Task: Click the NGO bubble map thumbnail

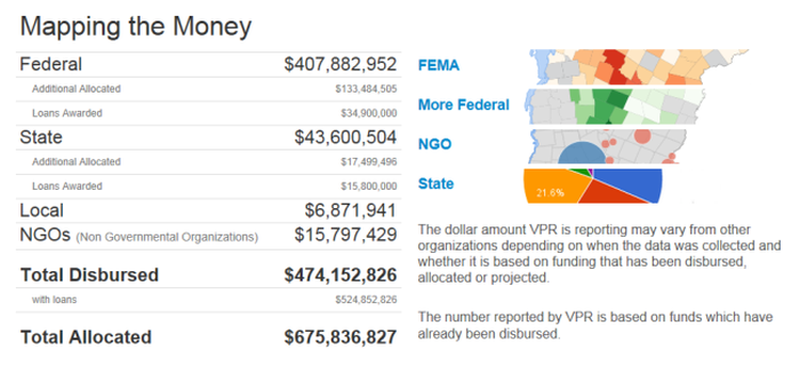Action: pyautogui.click(x=606, y=146)
